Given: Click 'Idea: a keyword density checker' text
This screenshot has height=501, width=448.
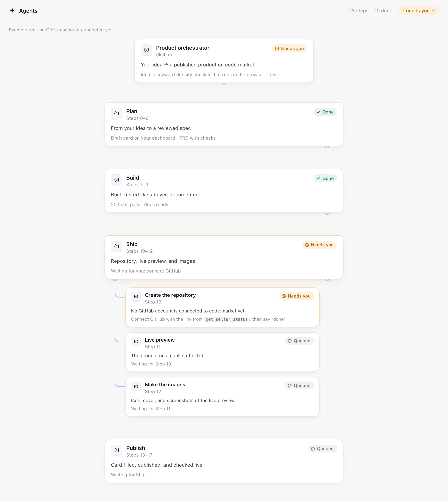Looking at the screenshot, I should (x=209, y=75).
